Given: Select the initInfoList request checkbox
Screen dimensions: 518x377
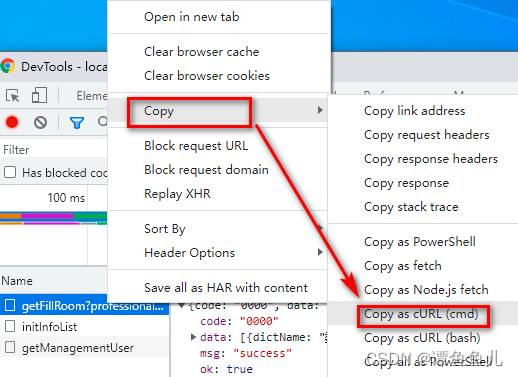Looking at the screenshot, I should pos(10,326).
